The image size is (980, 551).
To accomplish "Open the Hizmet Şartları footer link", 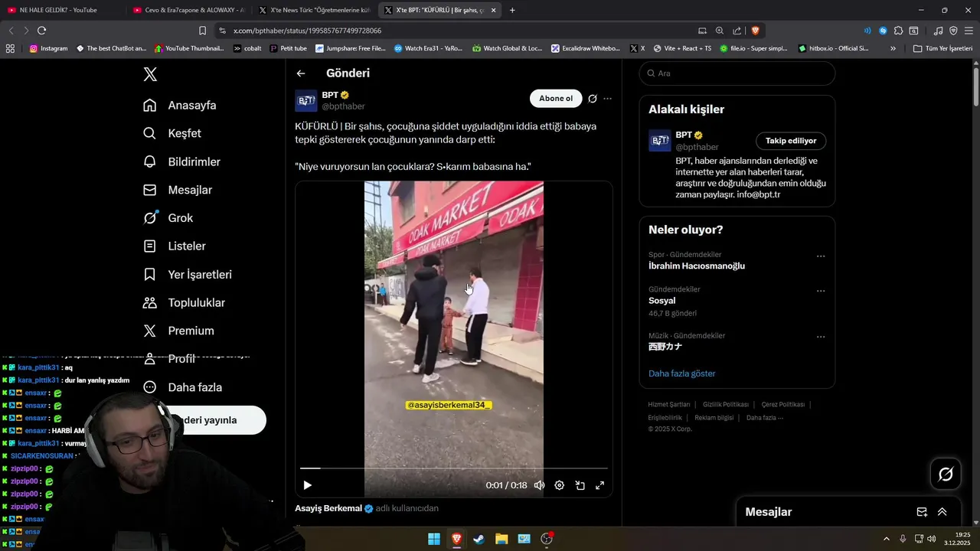I will coord(669,404).
